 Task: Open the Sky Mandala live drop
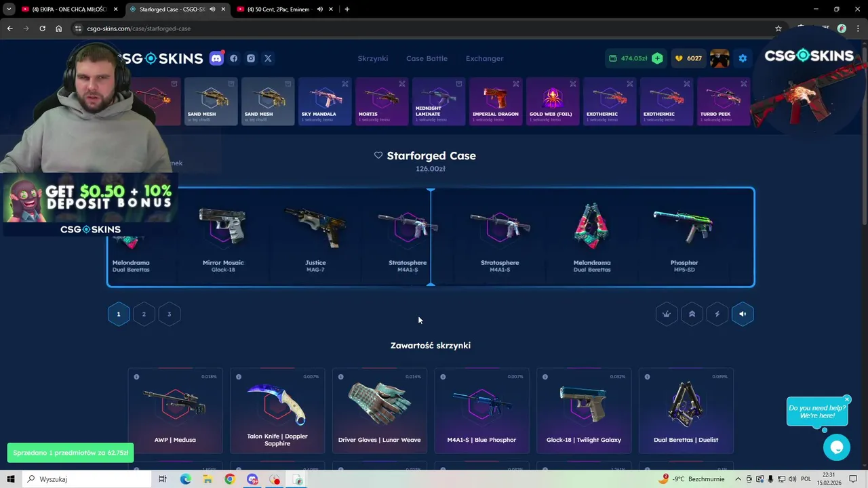pyautogui.click(x=325, y=101)
